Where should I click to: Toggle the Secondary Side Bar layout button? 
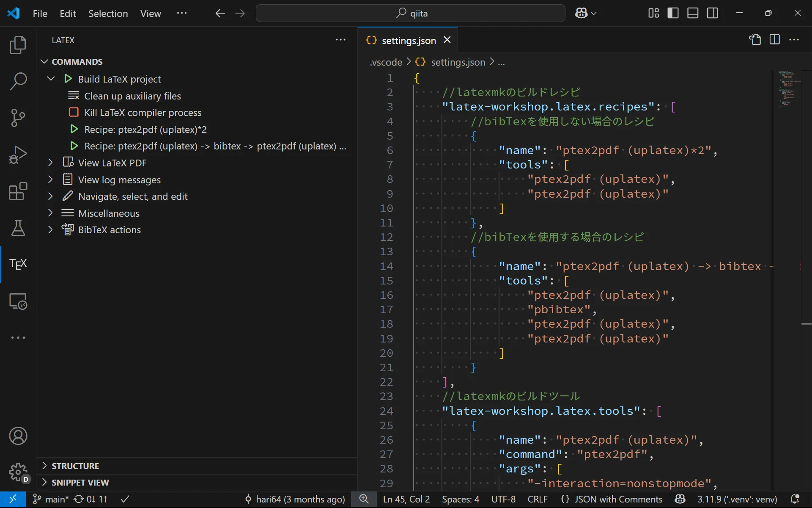click(713, 13)
